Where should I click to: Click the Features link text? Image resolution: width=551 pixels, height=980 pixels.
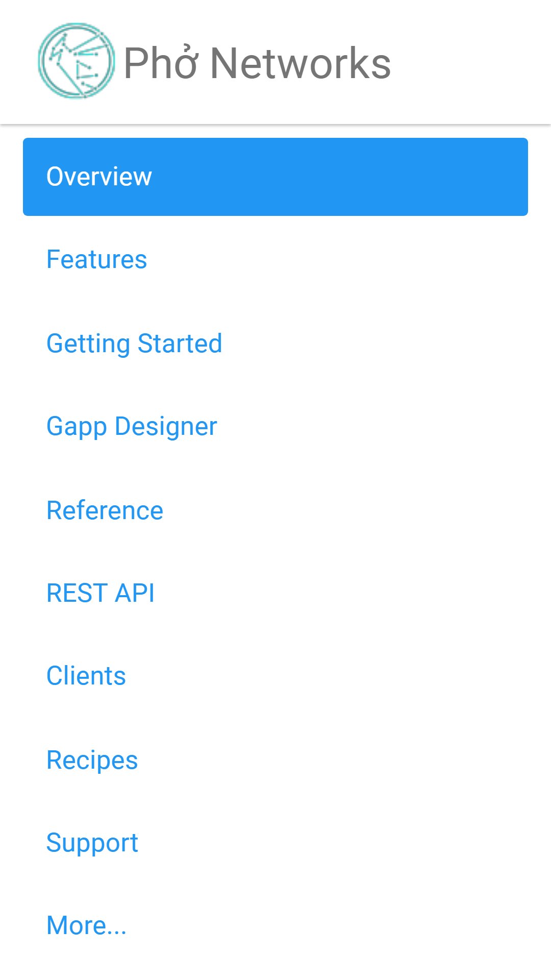coord(96,259)
